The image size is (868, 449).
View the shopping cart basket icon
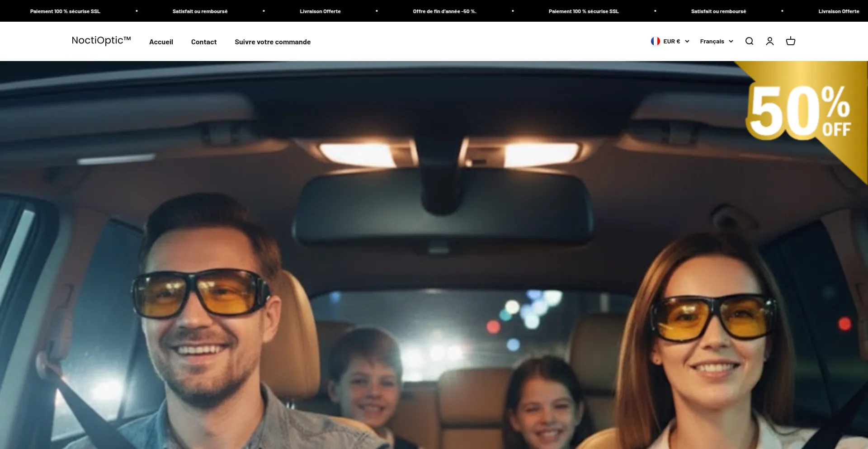click(791, 41)
